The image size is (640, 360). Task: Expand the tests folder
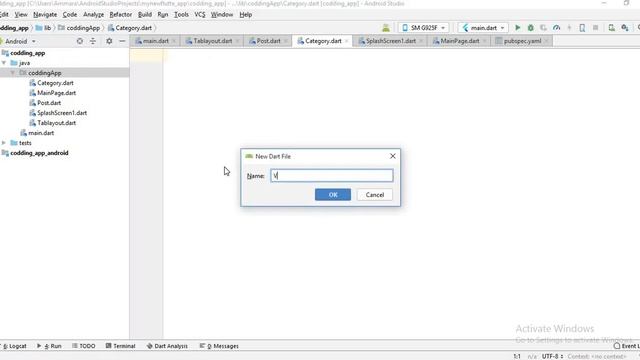[x=4, y=143]
